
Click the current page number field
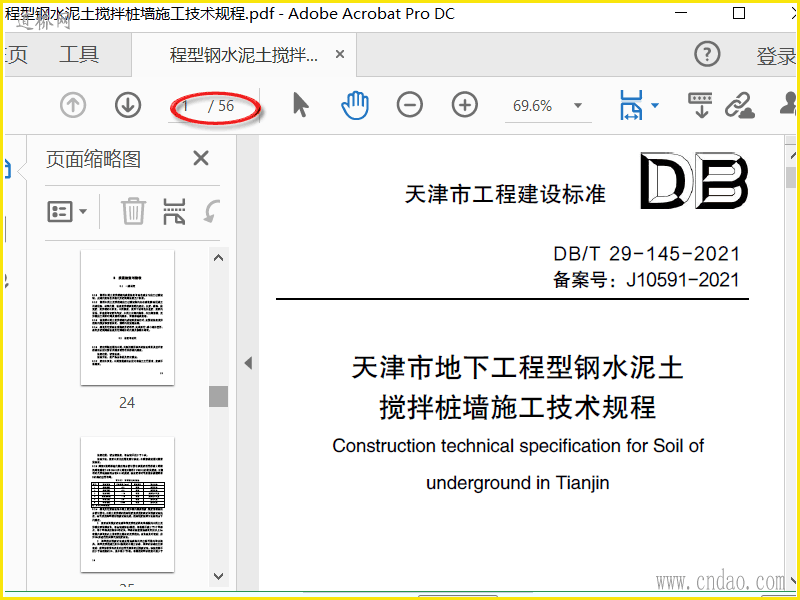[187, 106]
